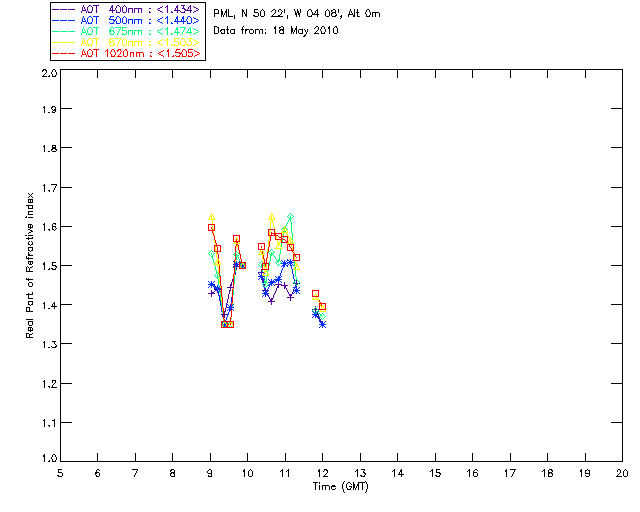Click the y-axis tick label 1.6

(x=49, y=227)
